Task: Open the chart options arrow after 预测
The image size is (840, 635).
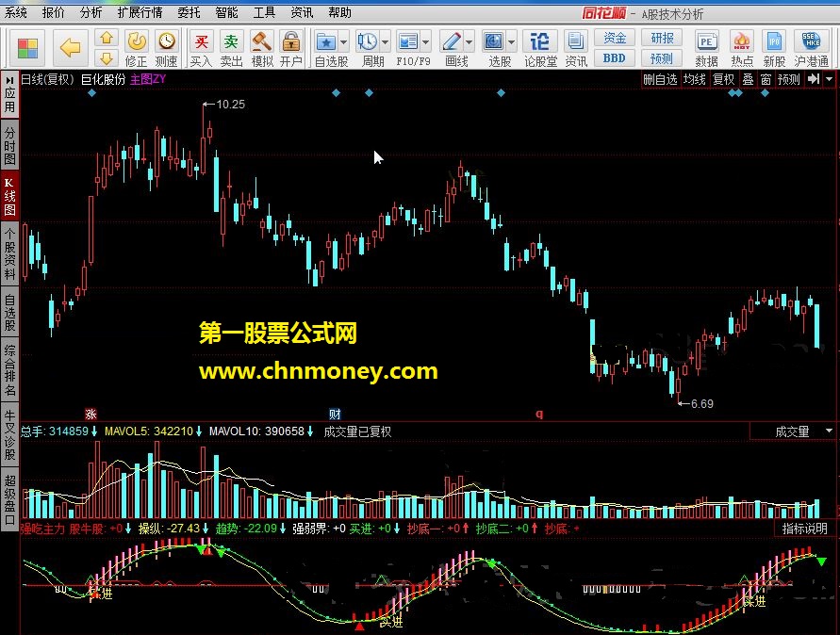Action: point(830,79)
